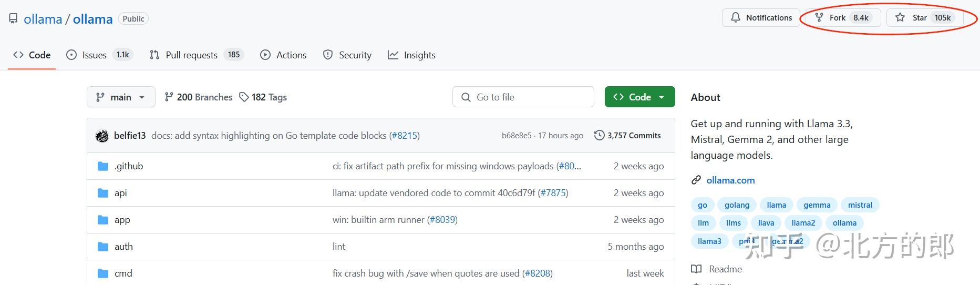Select the golang topic tag
980x285 pixels.
737,205
